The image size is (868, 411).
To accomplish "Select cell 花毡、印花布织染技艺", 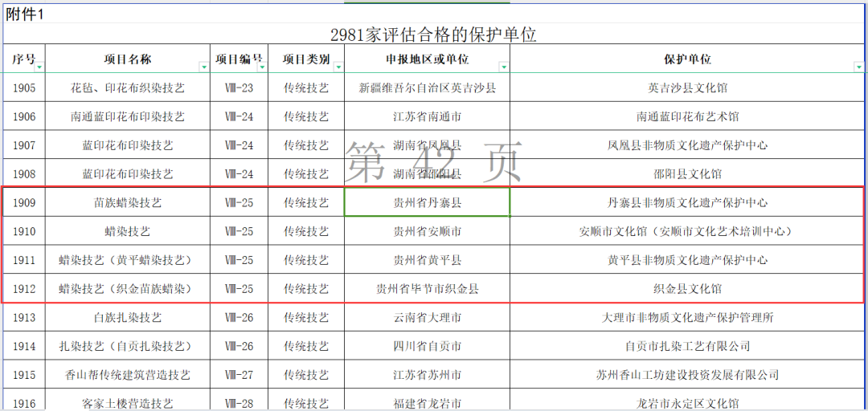I will pos(128,87).
